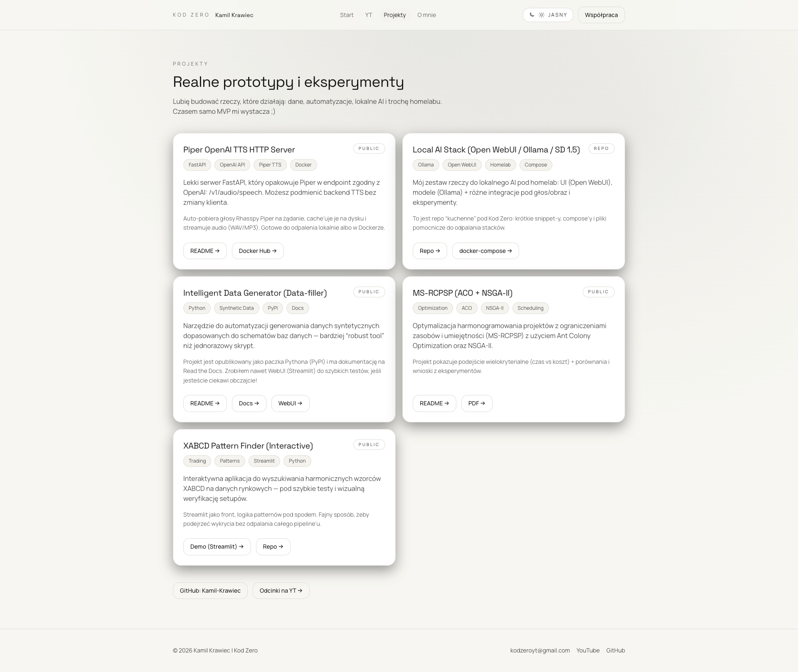The image size is (798, 672).
Task: Click the kodzeroyt@gmail.com footer email
Action: 540,650
